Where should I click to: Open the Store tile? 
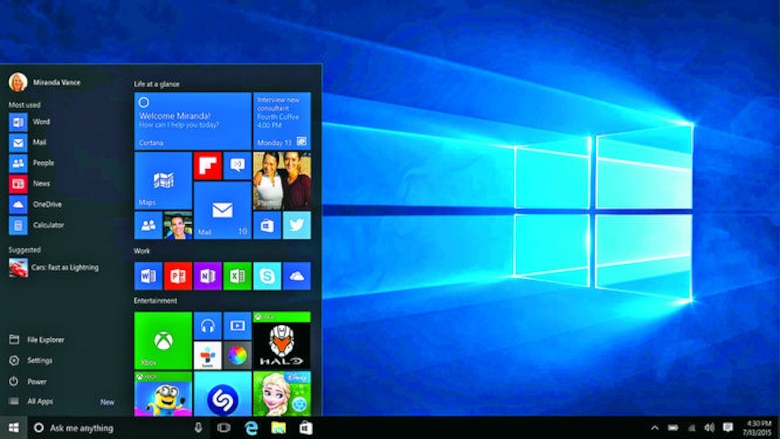(x=267, y=225)
